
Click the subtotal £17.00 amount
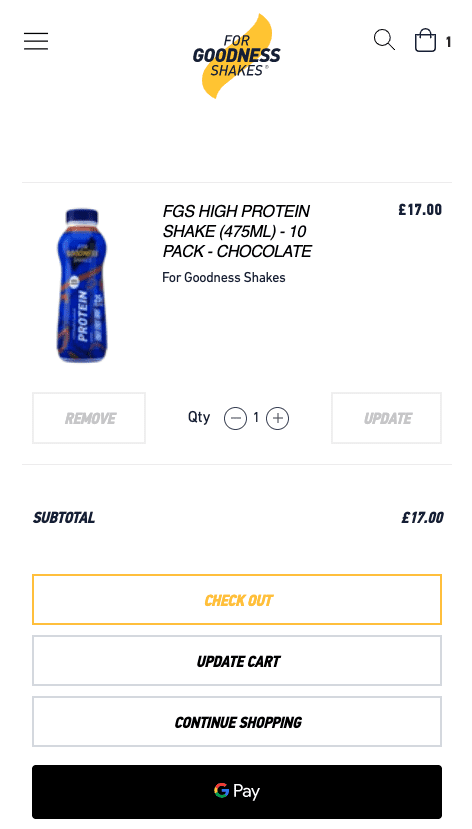[x=422, y=517]
